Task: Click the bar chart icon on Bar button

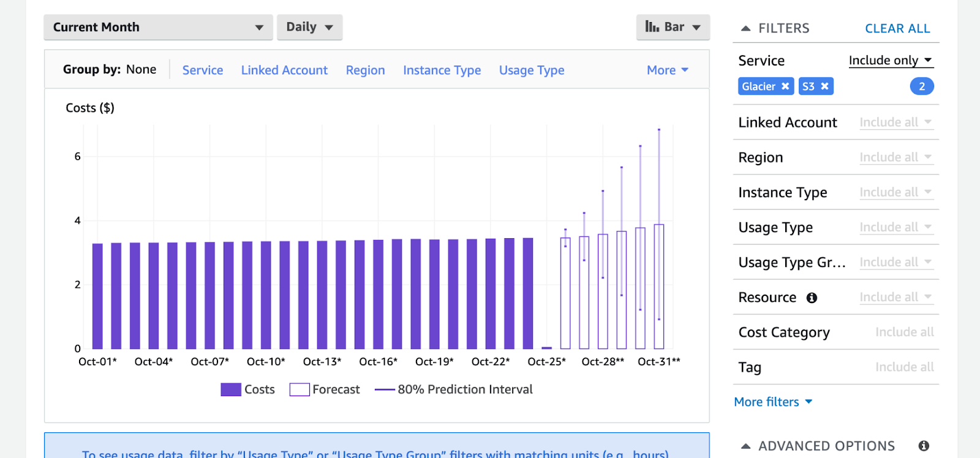Action: pos(652,26)
